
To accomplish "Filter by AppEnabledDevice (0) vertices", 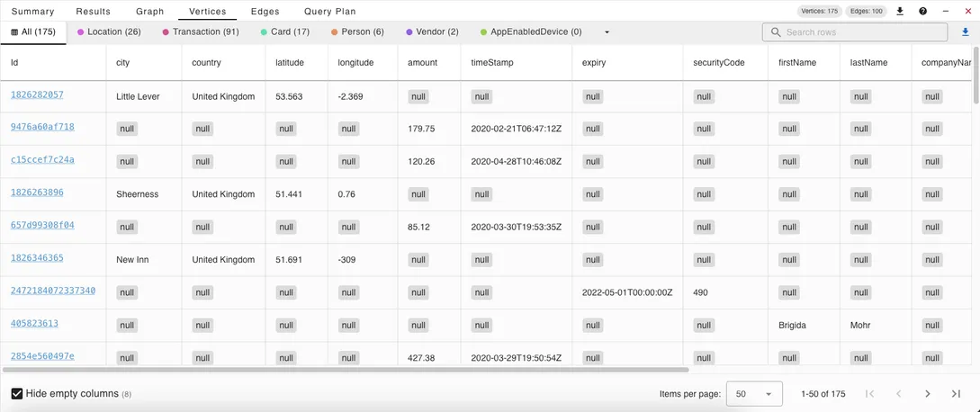I will [531, 31].
